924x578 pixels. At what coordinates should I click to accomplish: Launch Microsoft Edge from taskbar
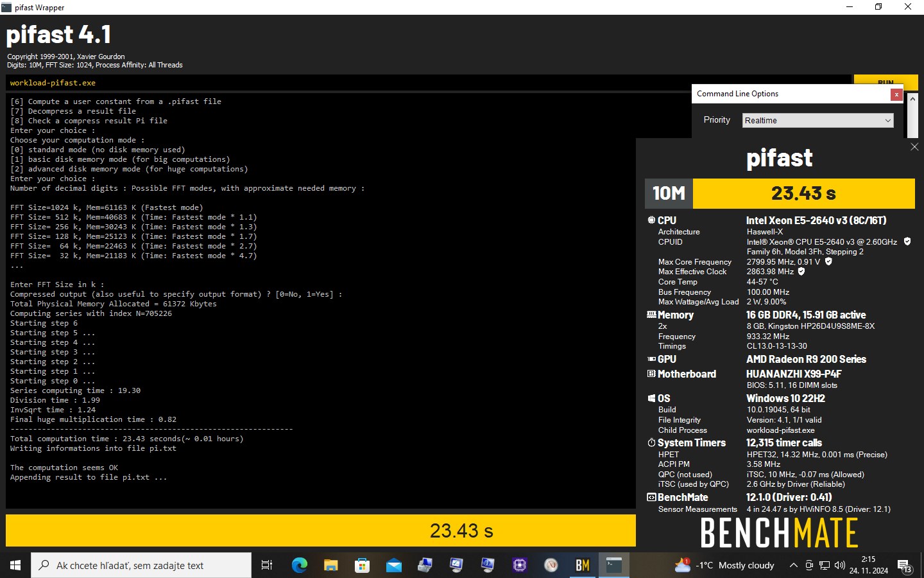tap(300, 565)
